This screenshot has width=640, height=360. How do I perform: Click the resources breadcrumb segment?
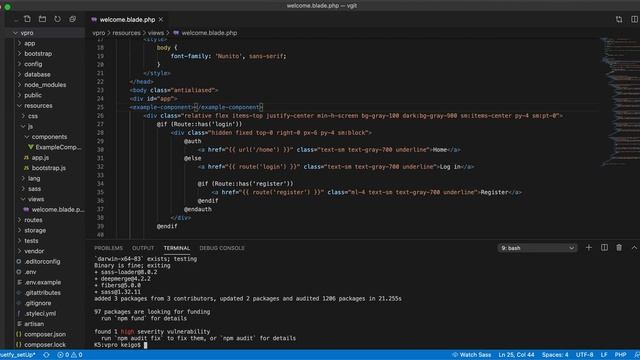click(x=126, y=33)
